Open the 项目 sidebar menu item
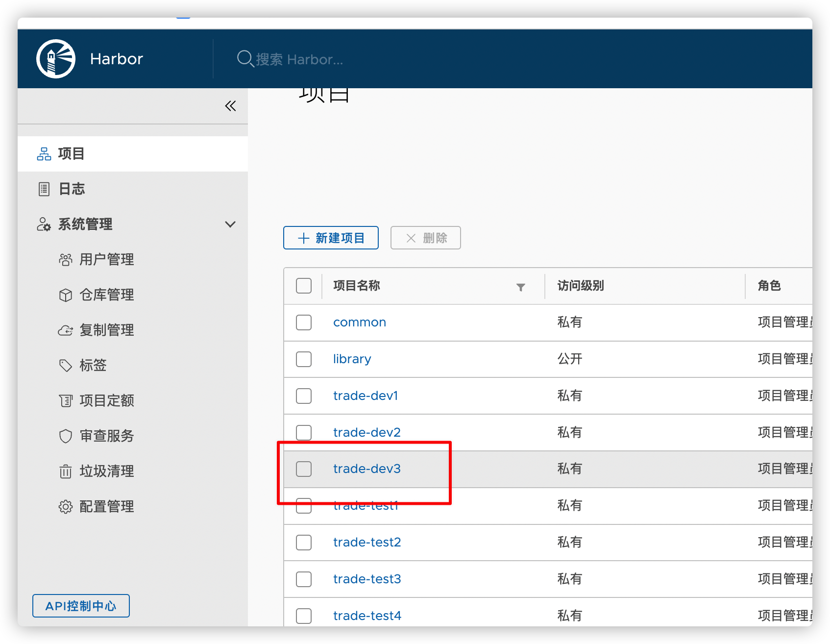 tap(133, 154)
